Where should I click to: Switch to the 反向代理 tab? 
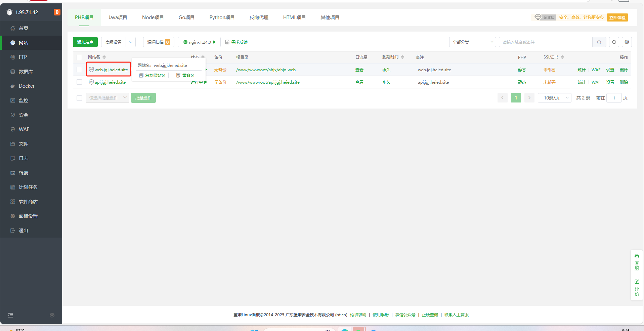tap(259, 17)
